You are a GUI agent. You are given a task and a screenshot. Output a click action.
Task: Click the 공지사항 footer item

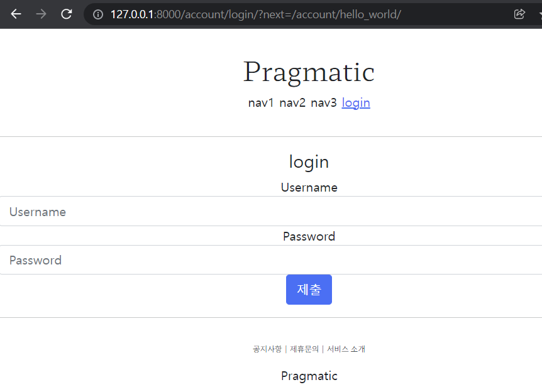pos(267,349)
